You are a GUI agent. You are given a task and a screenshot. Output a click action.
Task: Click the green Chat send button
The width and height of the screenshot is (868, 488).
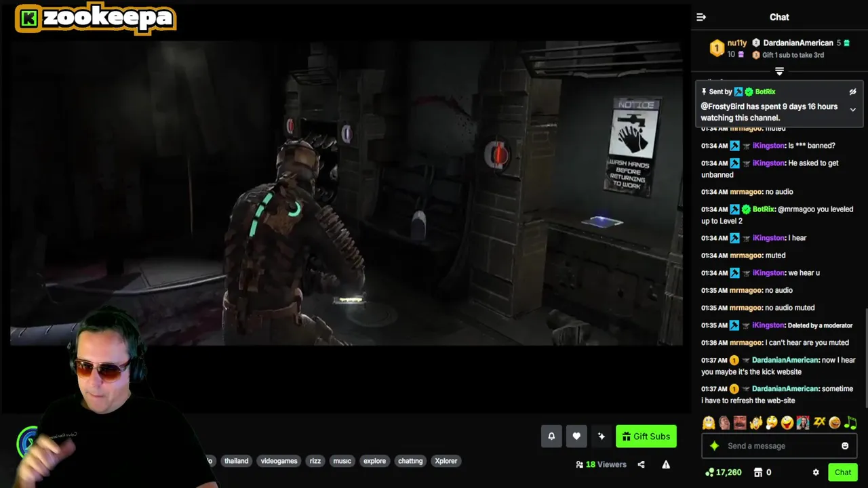click(843, 472)
